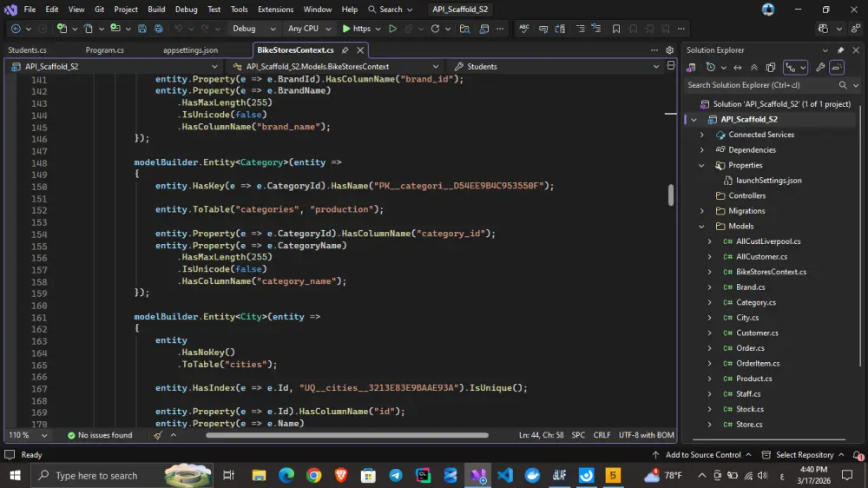
Task: Click Start Without Debugging outline play icon
Action: coord(392,29)
